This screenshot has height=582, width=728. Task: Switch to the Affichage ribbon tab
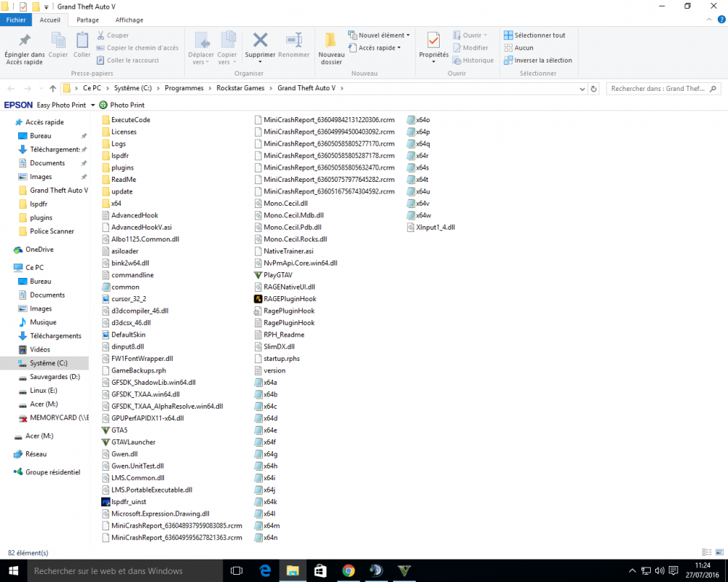click(x=129, y=20)
